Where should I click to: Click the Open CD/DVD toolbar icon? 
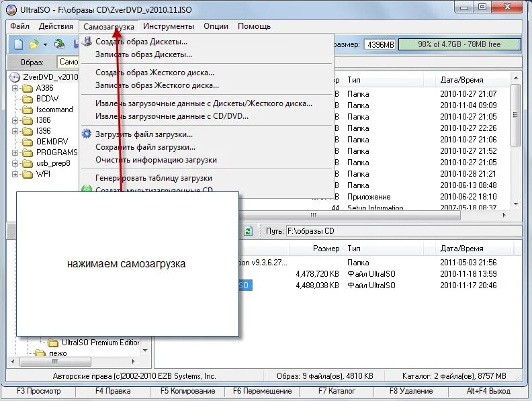tap(60, 44)
